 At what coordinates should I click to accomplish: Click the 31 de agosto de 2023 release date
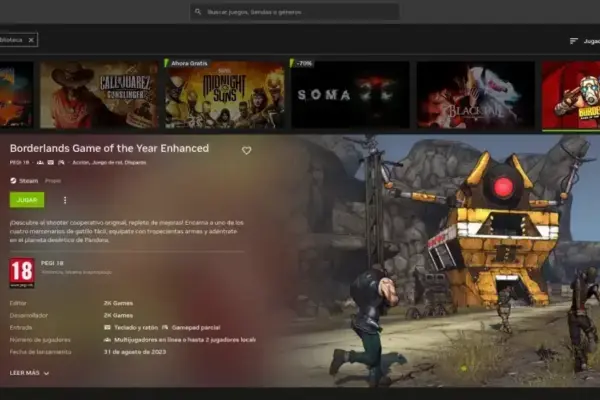tap(135, 352)
